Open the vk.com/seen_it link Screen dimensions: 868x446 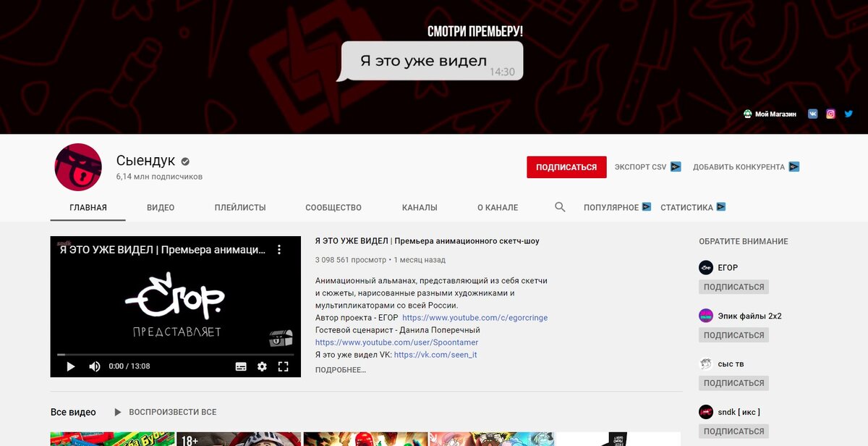point(435,355)
